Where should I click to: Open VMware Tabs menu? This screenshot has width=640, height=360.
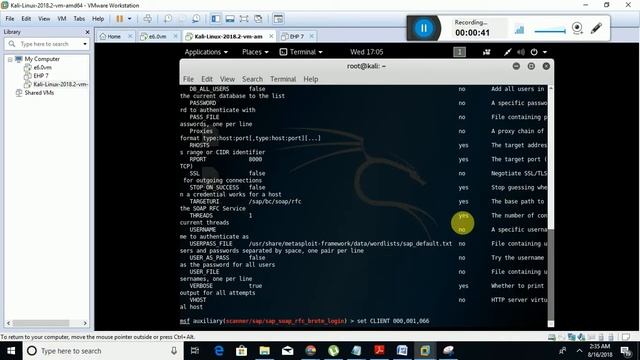tap(79, 19)
